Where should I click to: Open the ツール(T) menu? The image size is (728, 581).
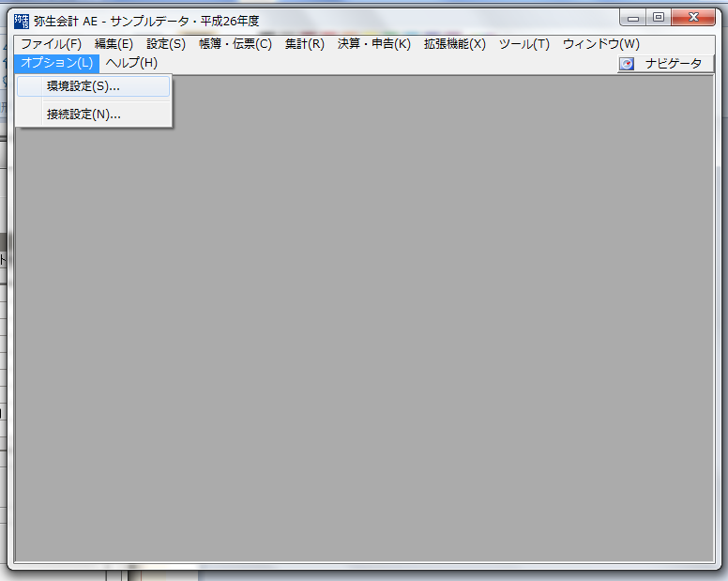(x=523, y=44)
